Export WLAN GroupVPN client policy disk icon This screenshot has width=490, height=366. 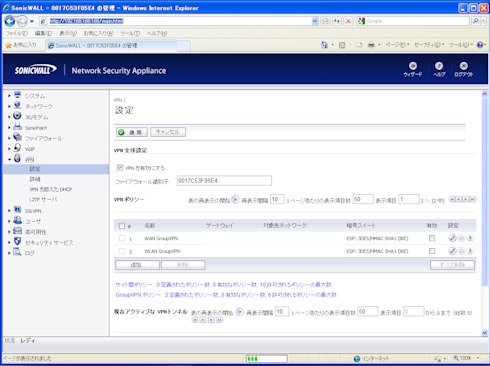[x=470, y=251]
